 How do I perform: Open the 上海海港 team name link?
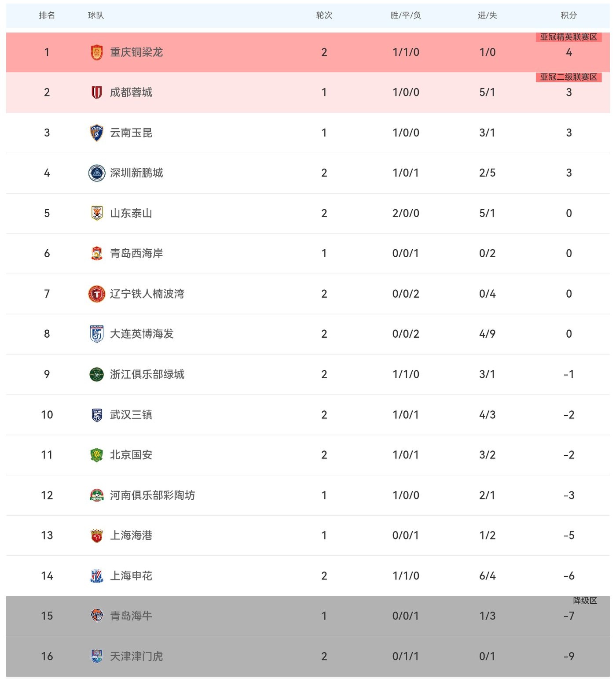[x=131, y=535]
